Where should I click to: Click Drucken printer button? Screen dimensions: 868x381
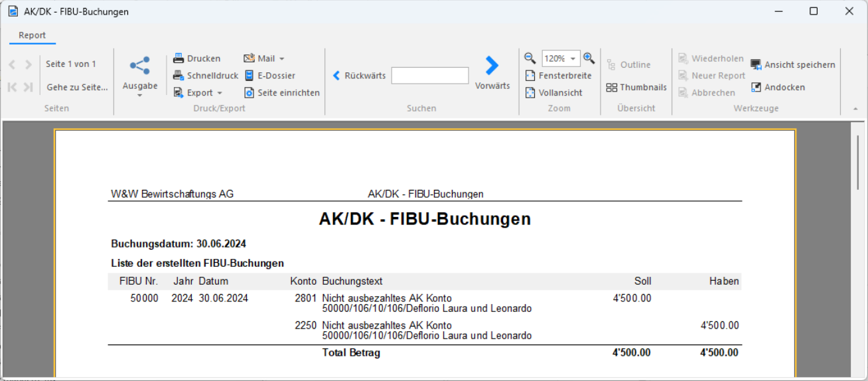pyautogui.click(x=196, y=58)
